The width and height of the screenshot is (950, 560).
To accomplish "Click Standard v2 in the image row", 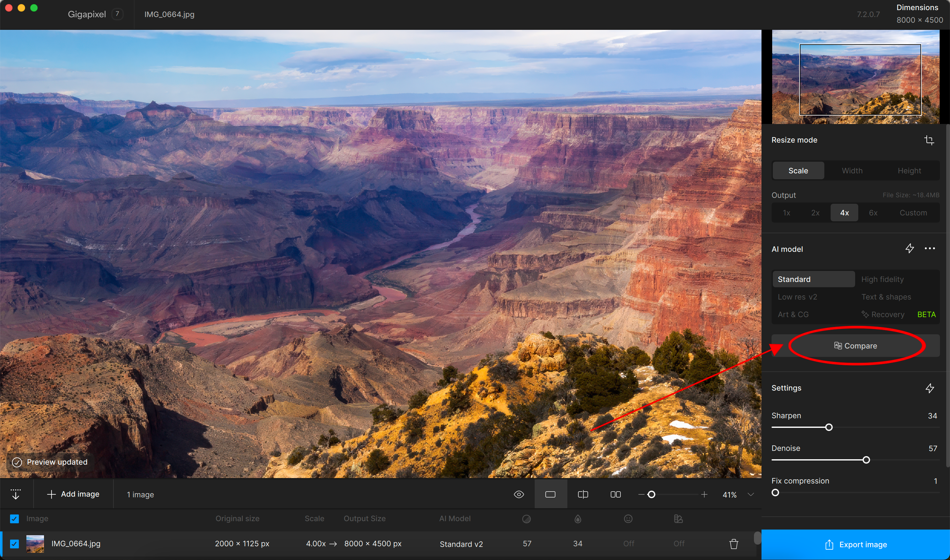I will [x=461, y=544].
